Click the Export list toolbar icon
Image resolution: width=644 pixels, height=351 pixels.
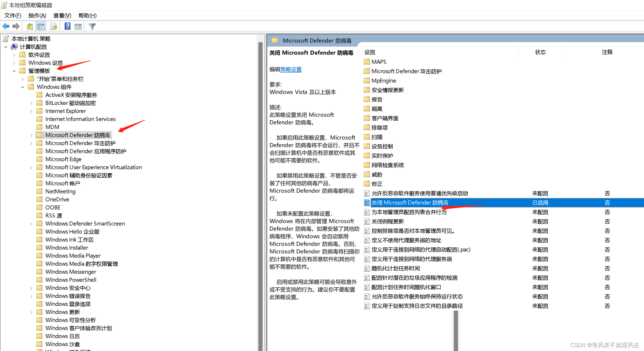(x=54, y=26)
